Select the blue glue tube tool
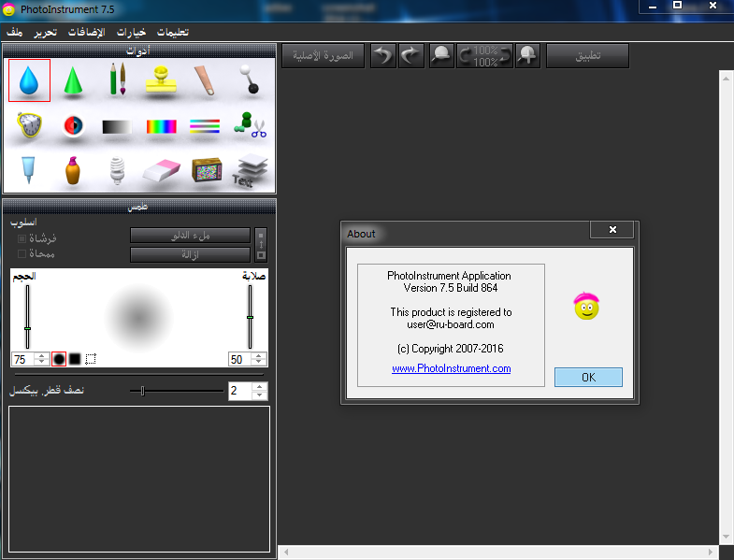This screenshot has height=560, width=734. 28,170
